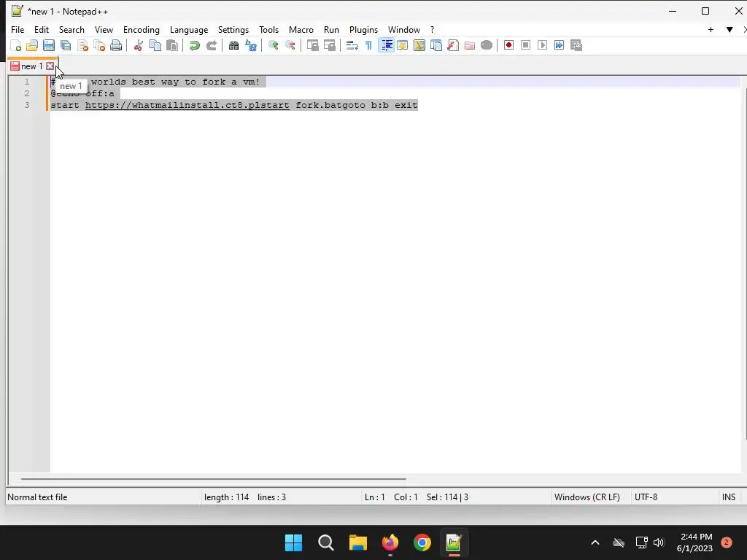Open the Settings menu
This screenshot has width=747, height=560.
click(x=233, y=29)
